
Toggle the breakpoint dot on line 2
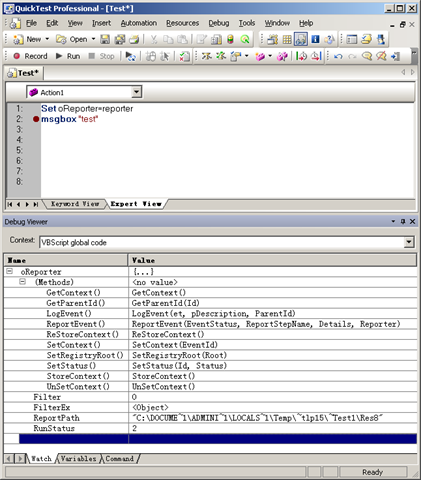tap(36, 119)
